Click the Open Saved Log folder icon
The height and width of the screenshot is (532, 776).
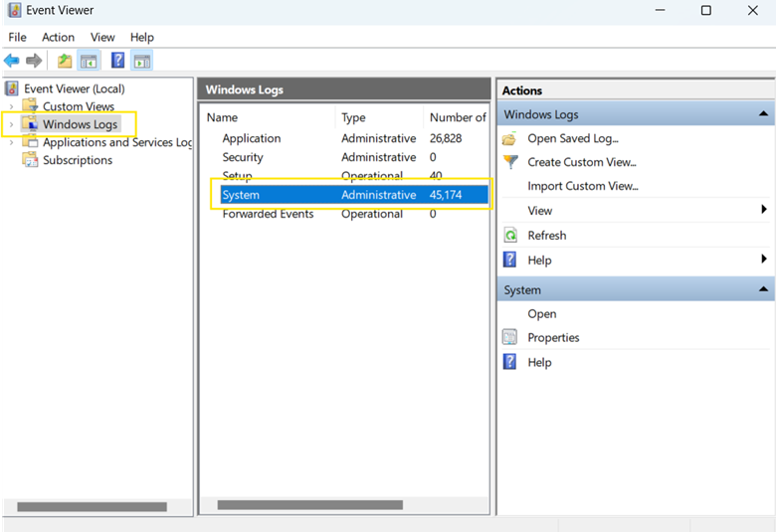coord(510,138)
